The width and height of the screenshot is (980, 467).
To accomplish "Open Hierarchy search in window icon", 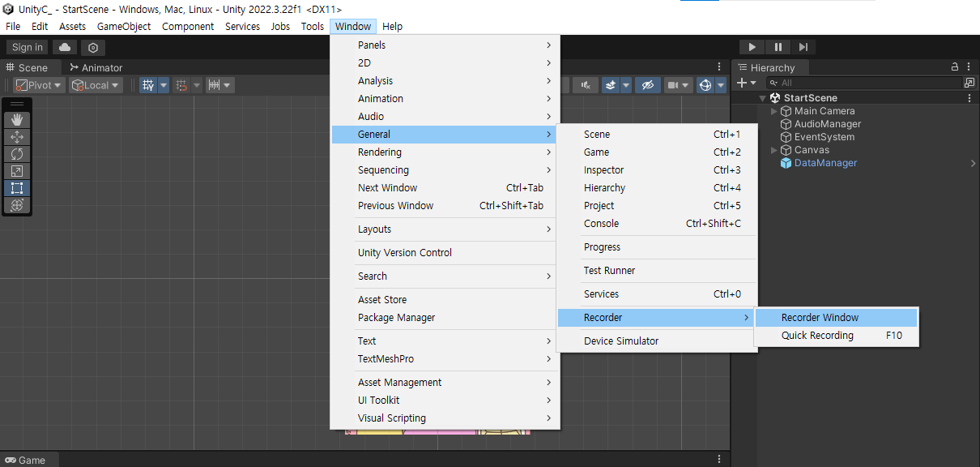I will [x=969, y=83].
